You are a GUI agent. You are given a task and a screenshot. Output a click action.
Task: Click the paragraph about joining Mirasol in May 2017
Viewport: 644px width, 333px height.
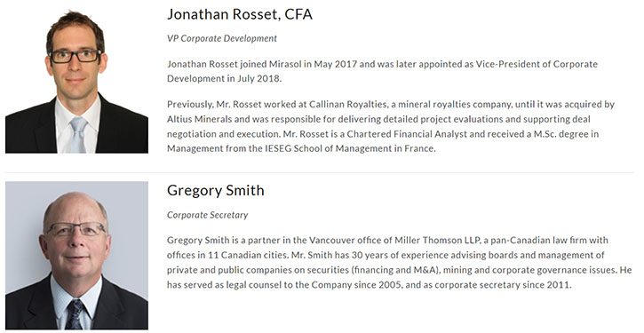click(382, 71)
